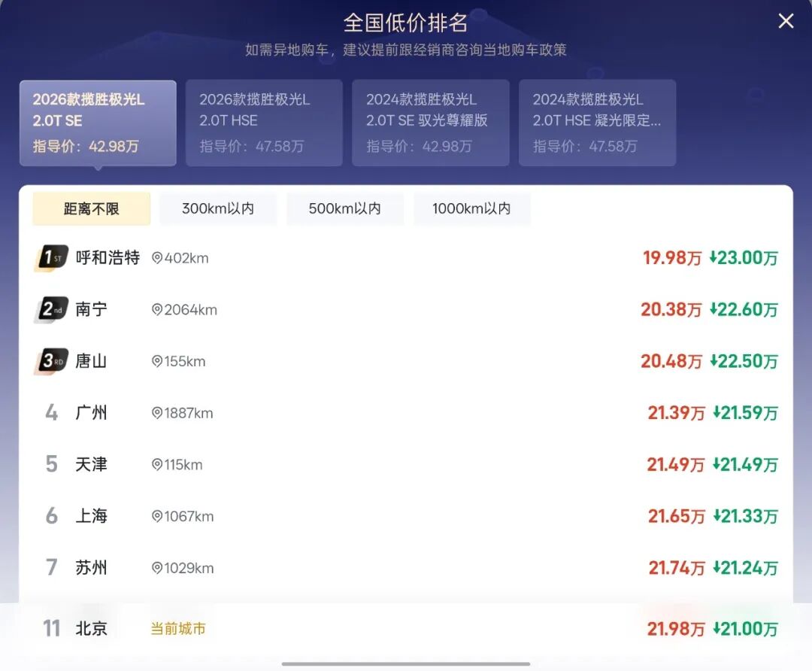The image size is (812, 671).
Task: Click the 21.49万 price for 天津
Action: coord(676,465)
